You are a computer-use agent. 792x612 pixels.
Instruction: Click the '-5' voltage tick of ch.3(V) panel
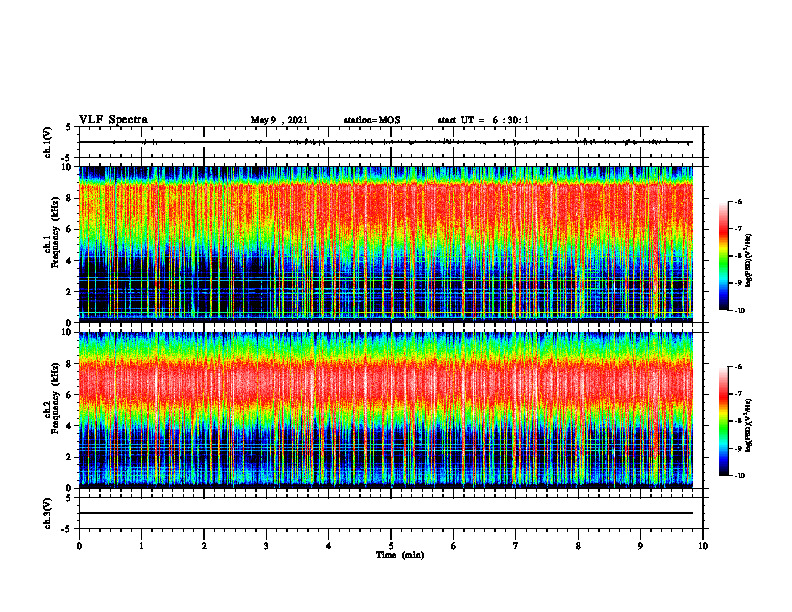point(68,529)
